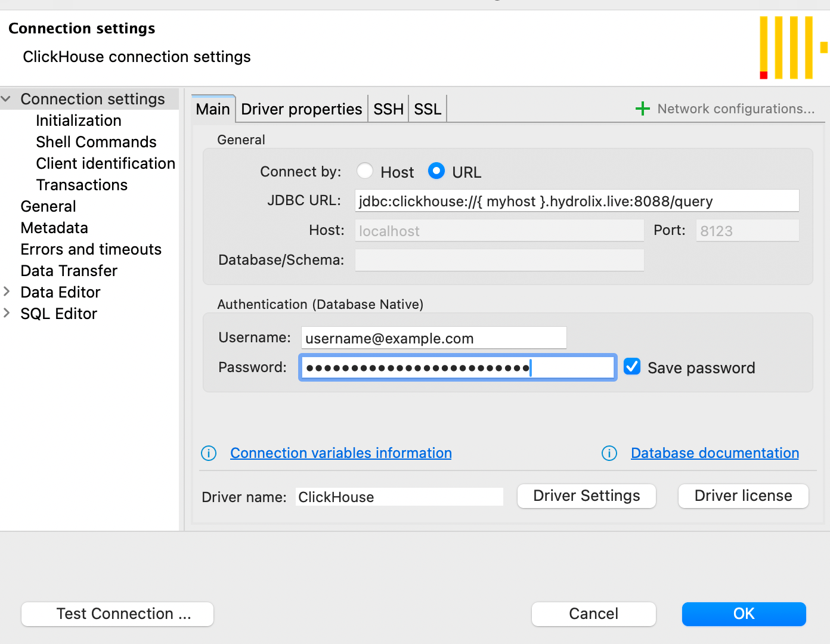Open the Driver properties tab
The image size is (830, 644).
pos(302,109)
